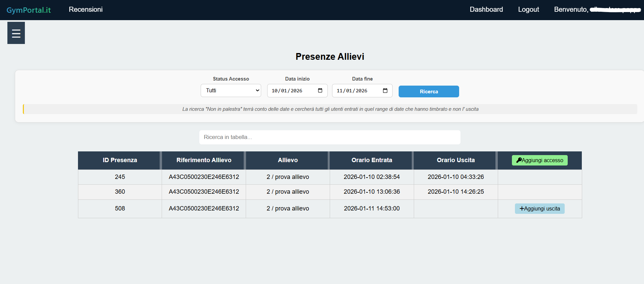Viewport: 644px width, 284px height.
Task: Sort by Orario Entrata column header
Action: (x=372, y=160)
